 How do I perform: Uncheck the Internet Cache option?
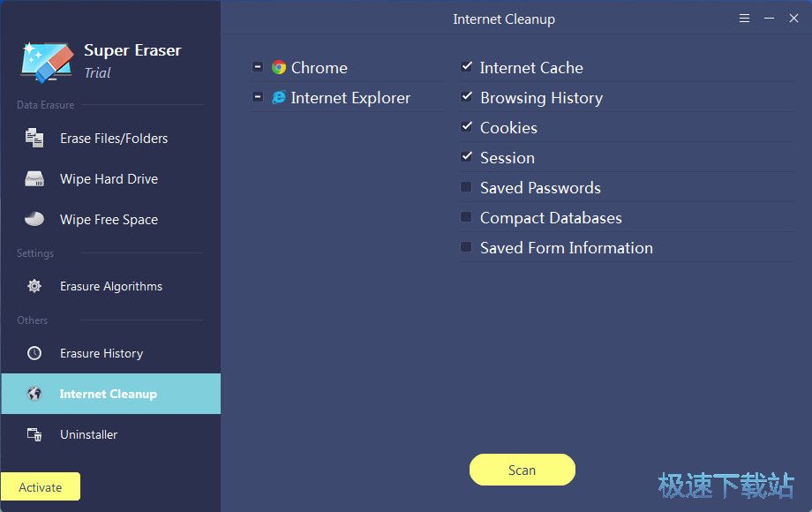tap(466, 67)
